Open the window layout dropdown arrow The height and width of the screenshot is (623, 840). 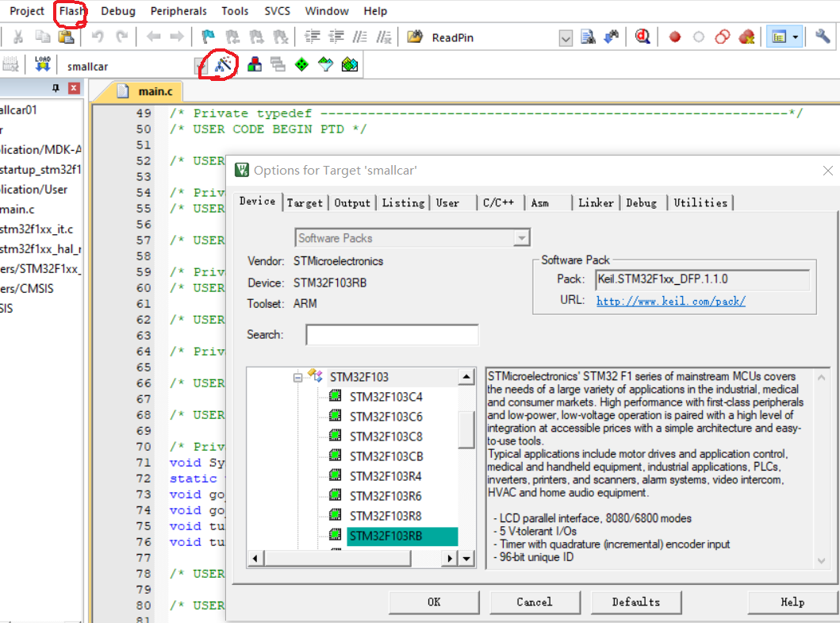(795, 37)
